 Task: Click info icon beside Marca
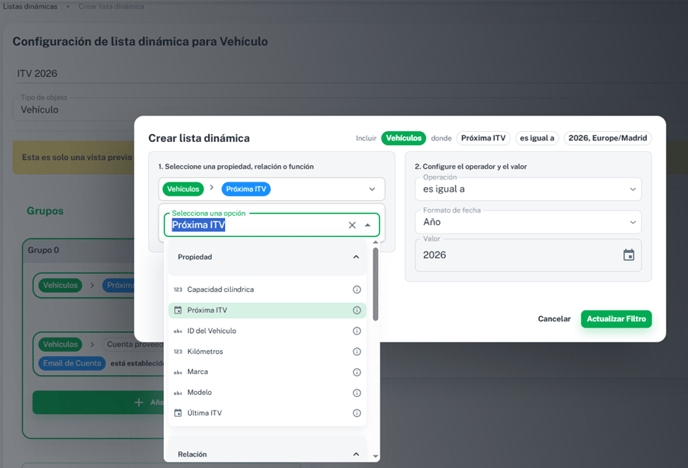coord(357,372)
